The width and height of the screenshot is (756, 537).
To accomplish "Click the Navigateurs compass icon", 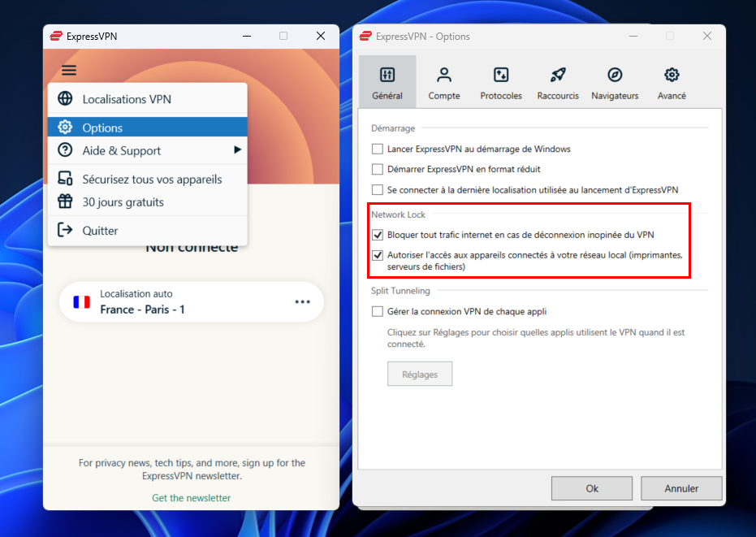I will coord(615,75).
